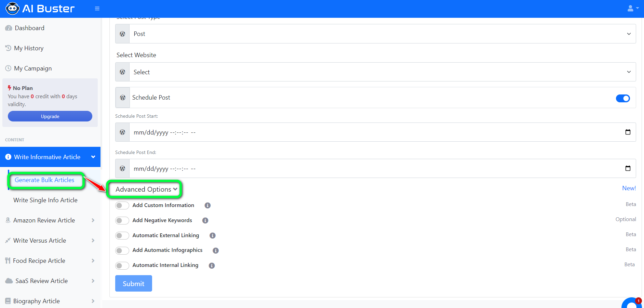644x308 pixels.
Task: Click the My Campaign clock icon
Action: coord(8,68)
